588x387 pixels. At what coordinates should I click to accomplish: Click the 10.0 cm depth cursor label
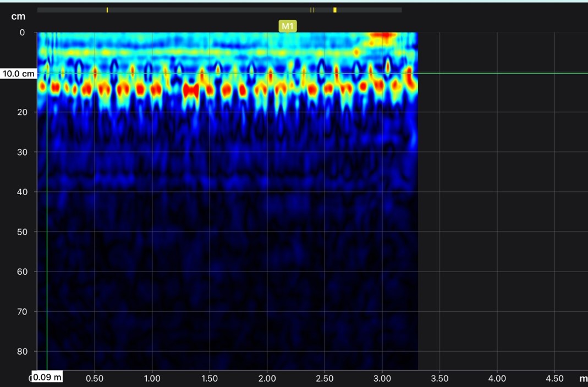point(18,74)
